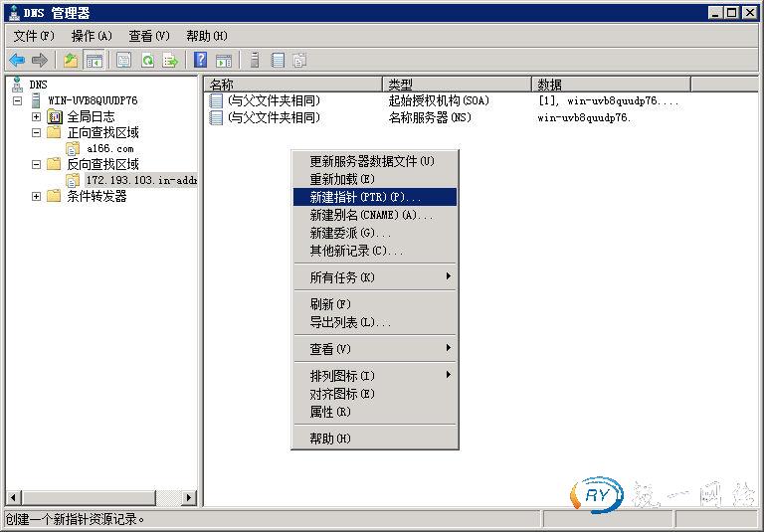Screen dimensions: 764x532
Task: Go up one level with folder icon
Action: (72, 61)
